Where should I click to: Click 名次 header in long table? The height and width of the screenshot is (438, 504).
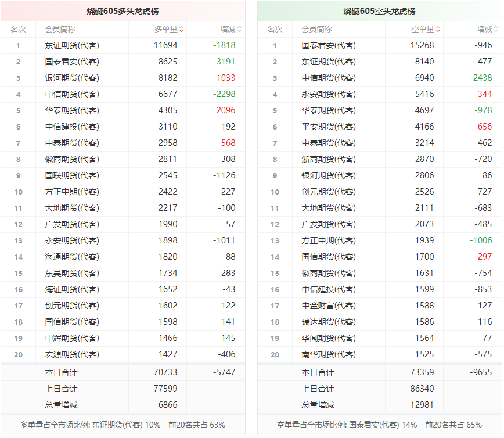(x=19, y=29)
